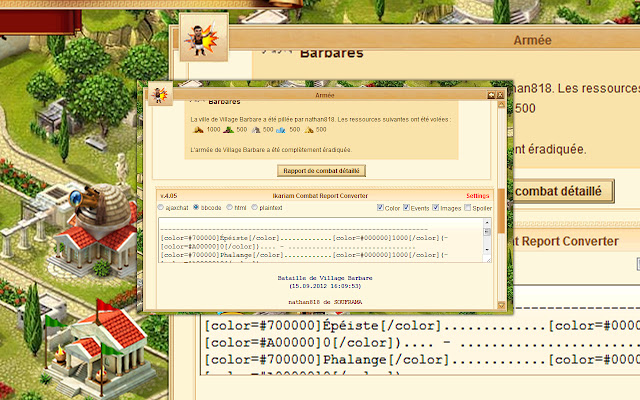The height and width of the screenshot is (400, 640).
Task: Click the 'Bataille de Village Barbare' heading
Action: (325, 278)
